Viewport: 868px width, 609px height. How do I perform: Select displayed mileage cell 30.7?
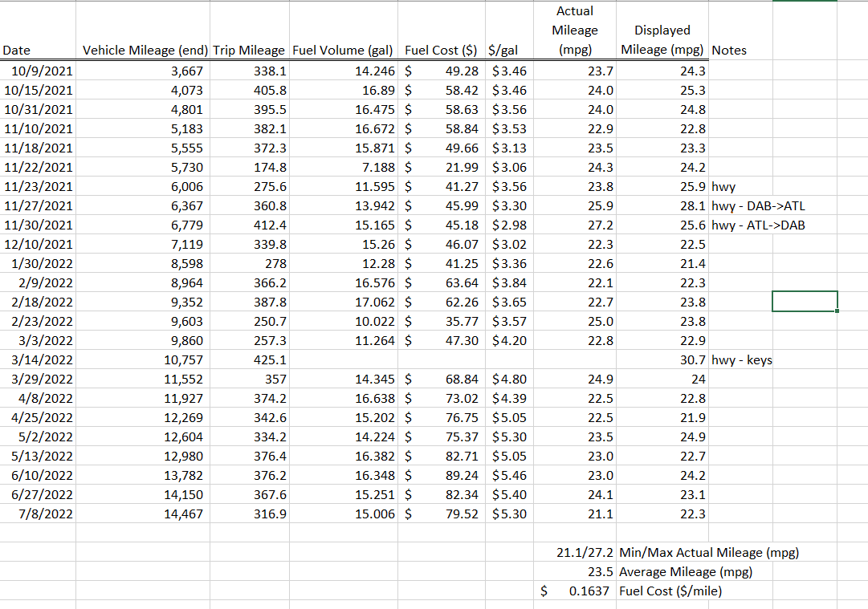coord(662,359)
